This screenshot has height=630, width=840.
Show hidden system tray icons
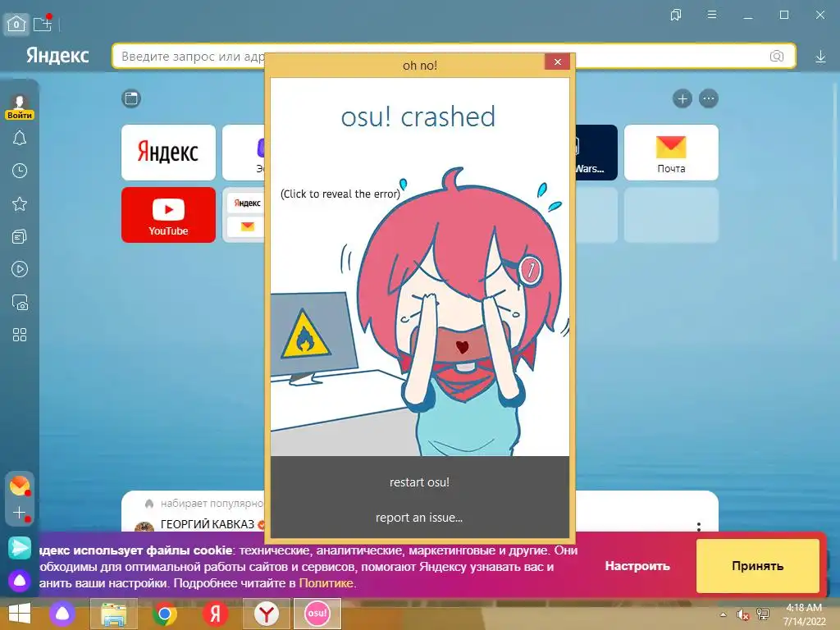[723, 614]
